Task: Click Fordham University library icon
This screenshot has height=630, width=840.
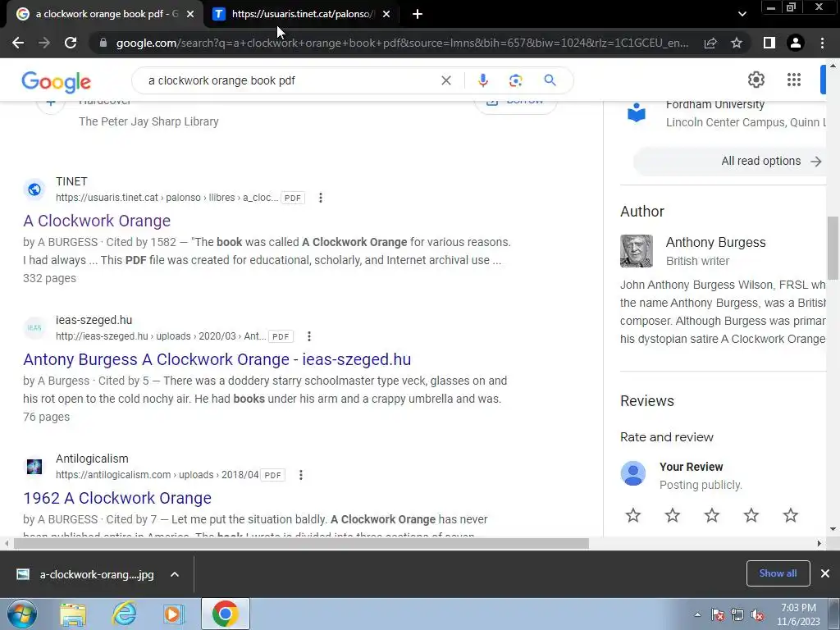Action: pyautogui.click(x=637, y=113)
